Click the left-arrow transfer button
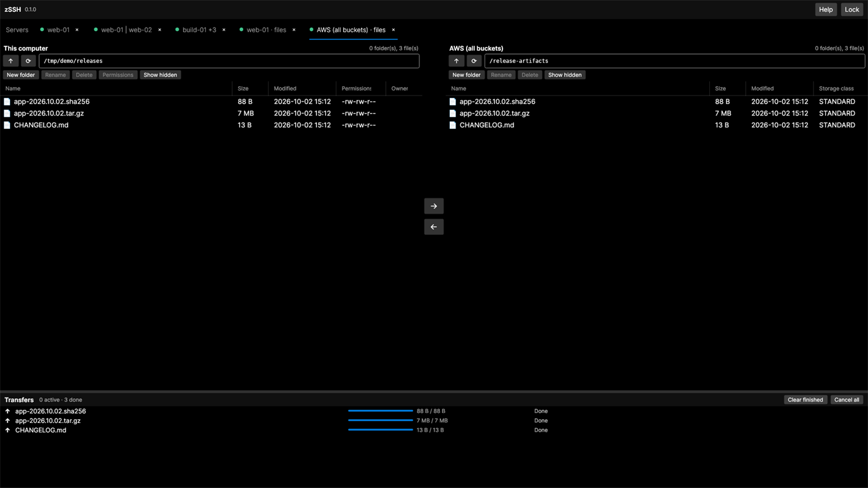 pos(434,227)
